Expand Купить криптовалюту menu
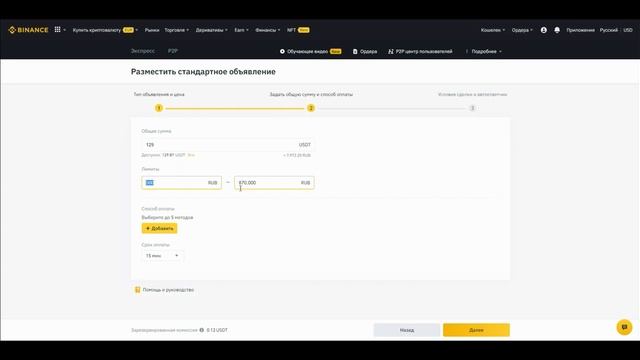 click(x=105, y=30)
